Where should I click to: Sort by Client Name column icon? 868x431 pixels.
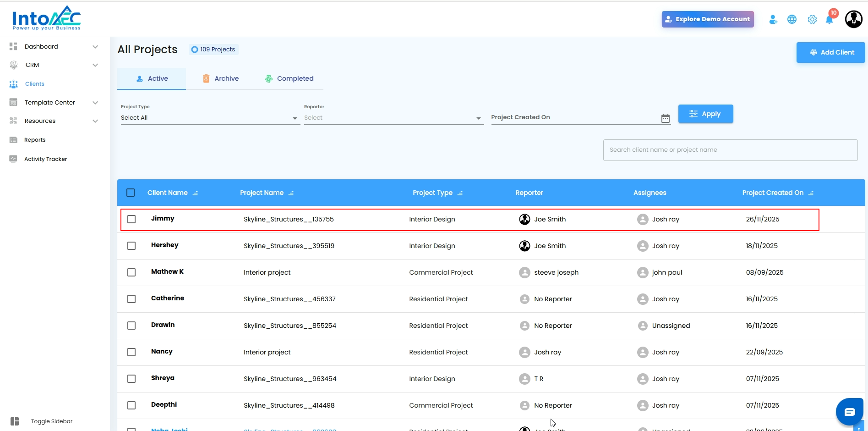[196, 193]
